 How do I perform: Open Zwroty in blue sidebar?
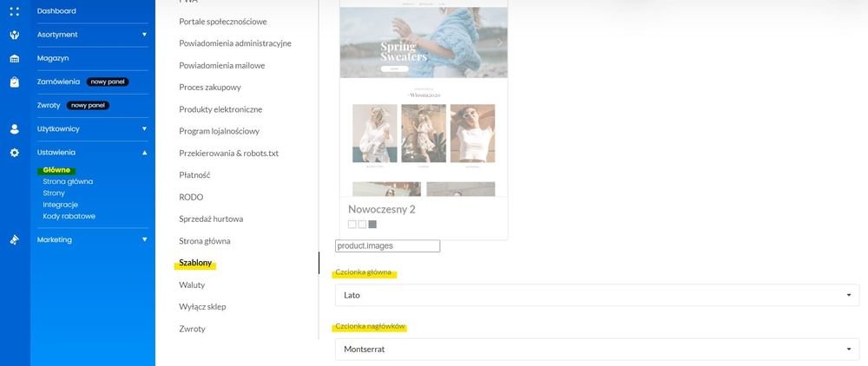click(x=49, y=105)
